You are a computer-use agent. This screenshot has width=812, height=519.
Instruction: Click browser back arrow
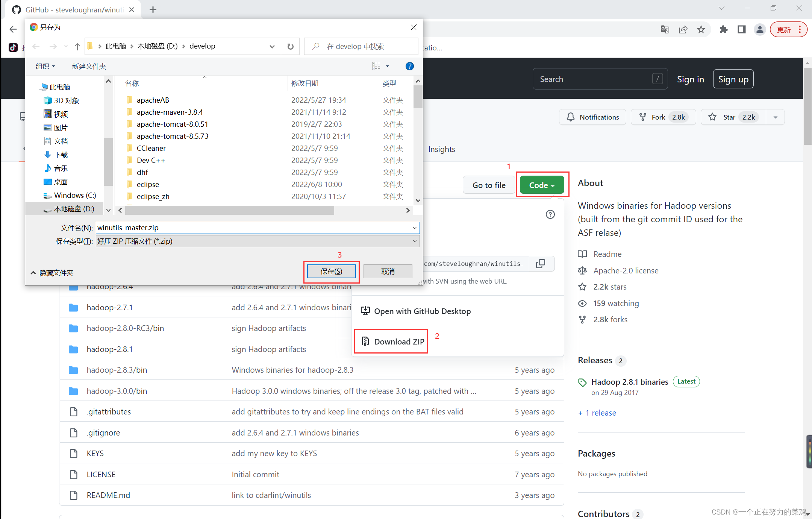click(x=13, y=29)
